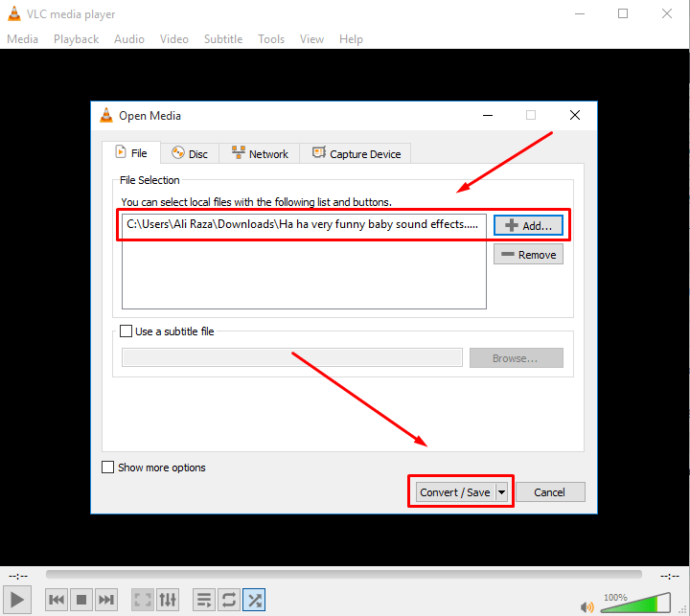690x616 pixels.
Task: Click the remaining time label
Action: [669, 576]
